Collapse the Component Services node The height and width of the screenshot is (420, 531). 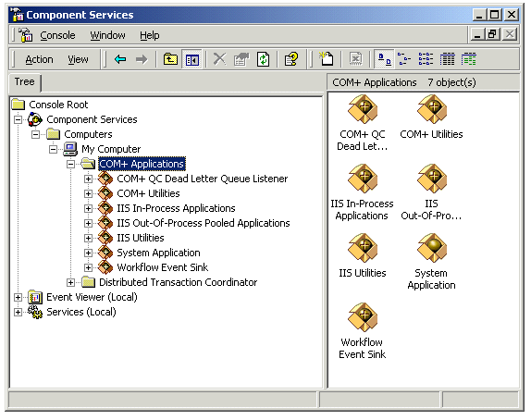click(18, 119)
